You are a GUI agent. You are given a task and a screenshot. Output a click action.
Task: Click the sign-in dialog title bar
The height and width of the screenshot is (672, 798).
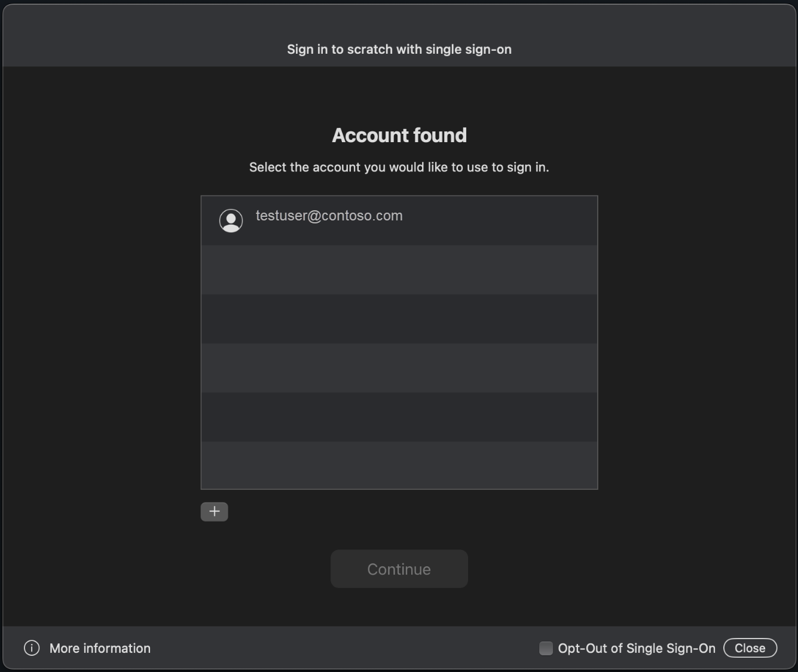click(x=399, y=49)
